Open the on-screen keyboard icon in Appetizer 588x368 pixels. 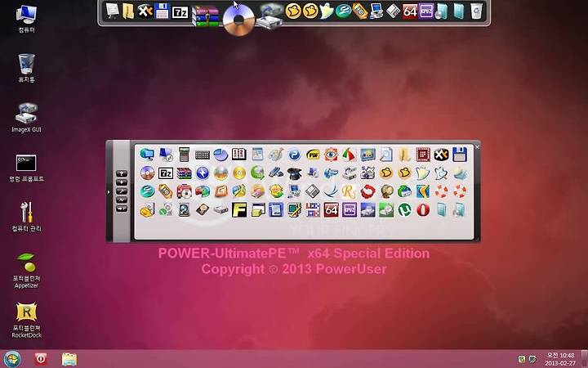tap(203, 155)
